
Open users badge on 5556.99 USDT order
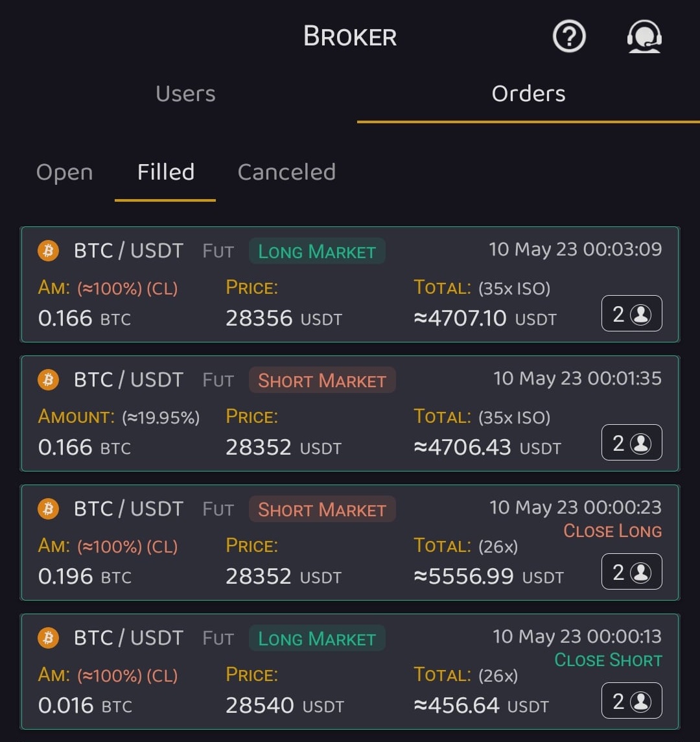(631, 572)
